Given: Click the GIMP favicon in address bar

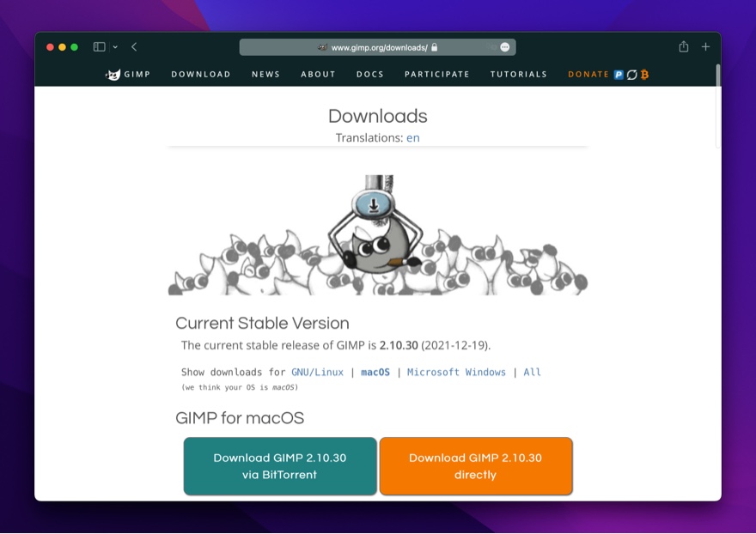Looking at the screenshot, I should click(322, 47).
